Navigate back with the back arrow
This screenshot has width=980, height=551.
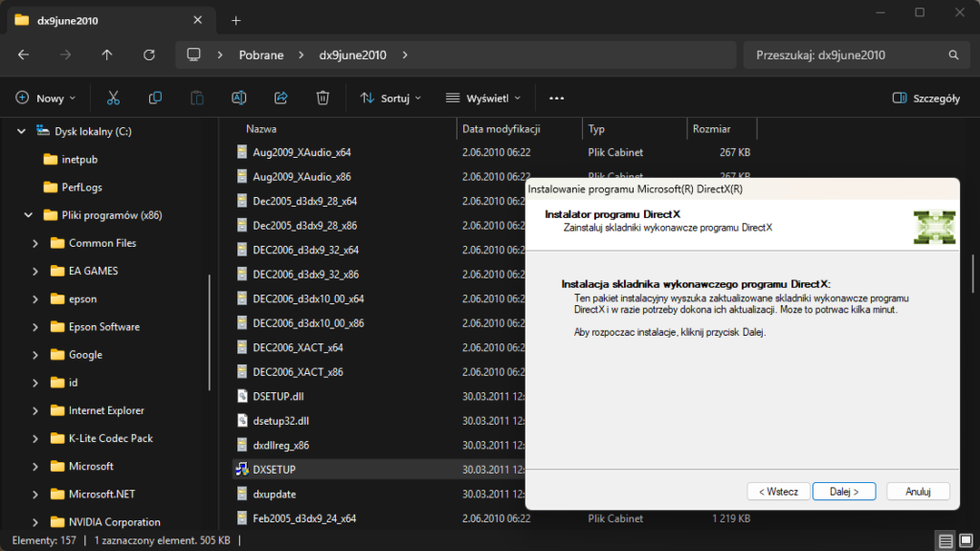pyautogui.click(x=24, y=55)
